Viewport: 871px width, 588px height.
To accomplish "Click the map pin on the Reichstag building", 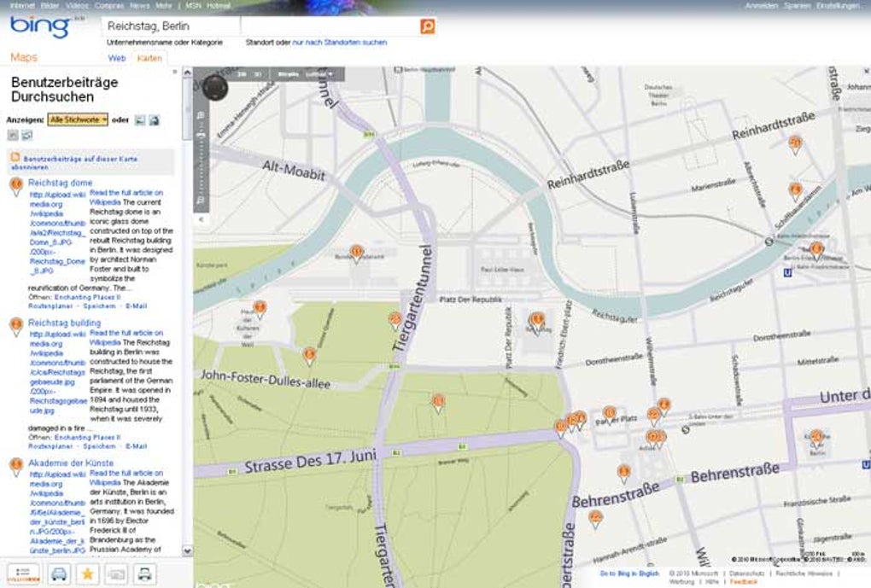I will pos(536,323).
